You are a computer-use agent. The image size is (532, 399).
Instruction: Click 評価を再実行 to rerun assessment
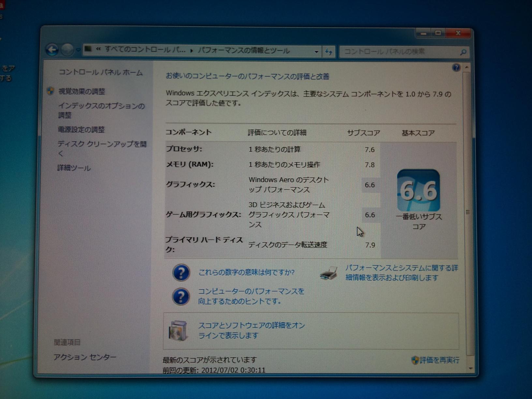[x=439, y=360]
